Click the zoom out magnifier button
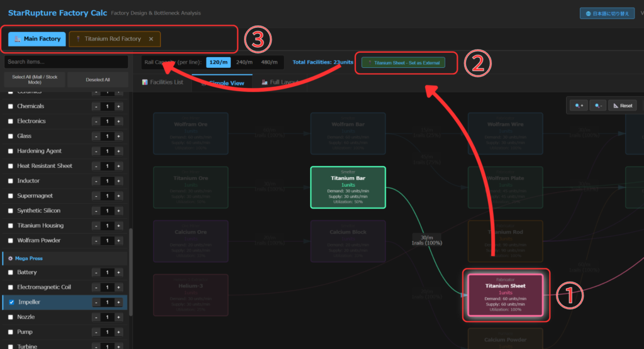The width and height of the screenshot is (644, 349). coord(599,106)
